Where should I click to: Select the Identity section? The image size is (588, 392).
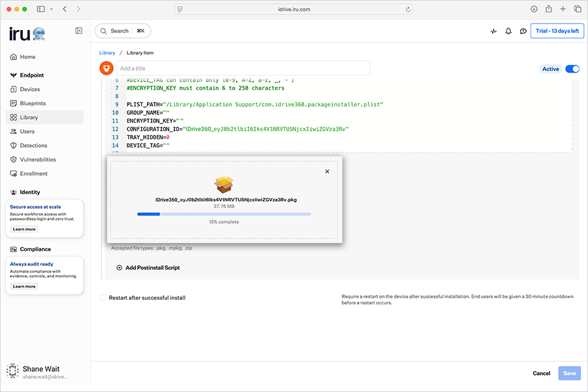coord(30,192)
